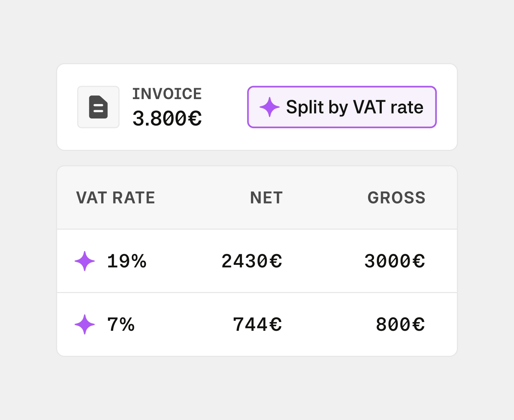Click the purple star icon in the second table row
This screenshot has width=514, height=420.
pos(85,325)
